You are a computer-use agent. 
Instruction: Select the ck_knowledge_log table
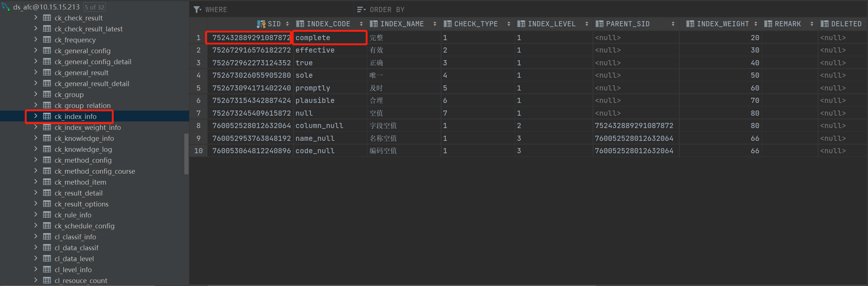pos(83,149)
